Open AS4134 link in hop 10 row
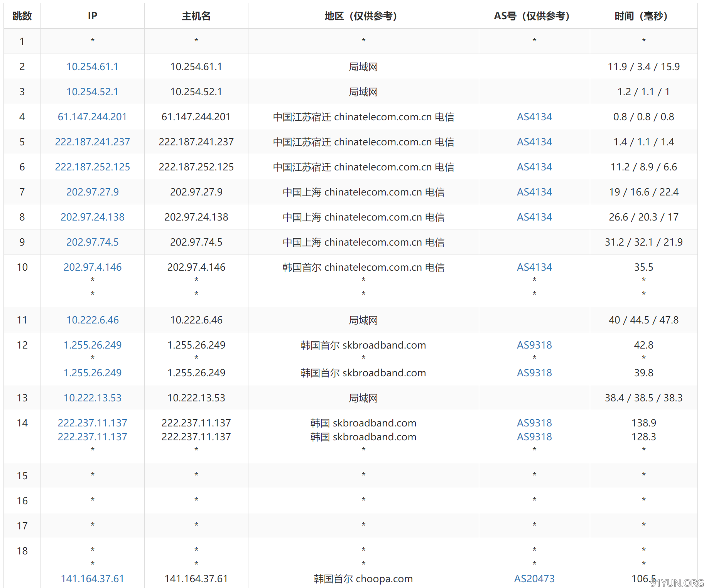The height and width of the screenshot is (588, 704). point(534,267)
